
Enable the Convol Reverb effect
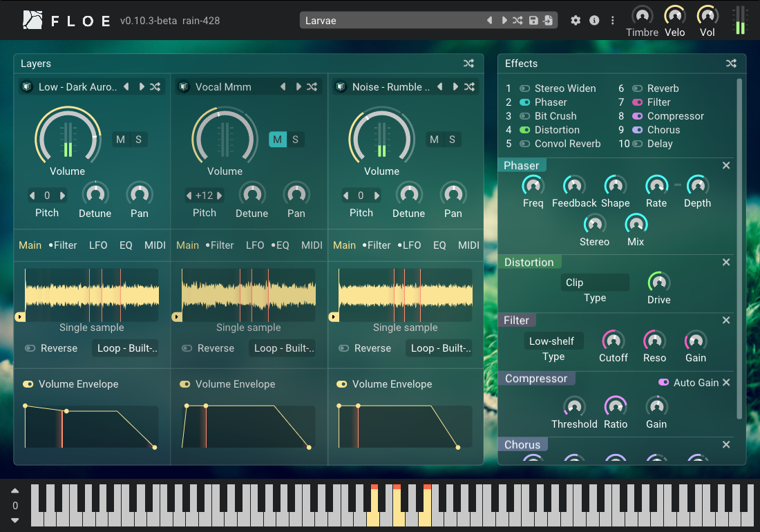coord(524,144)
